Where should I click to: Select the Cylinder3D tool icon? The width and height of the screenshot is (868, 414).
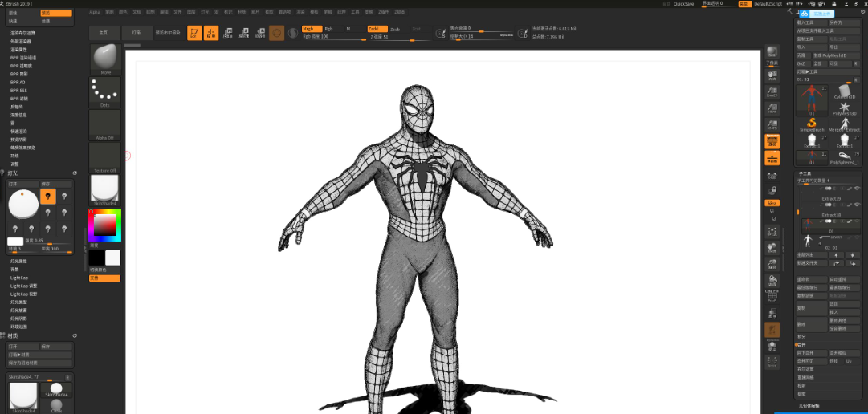click(845, 92)
